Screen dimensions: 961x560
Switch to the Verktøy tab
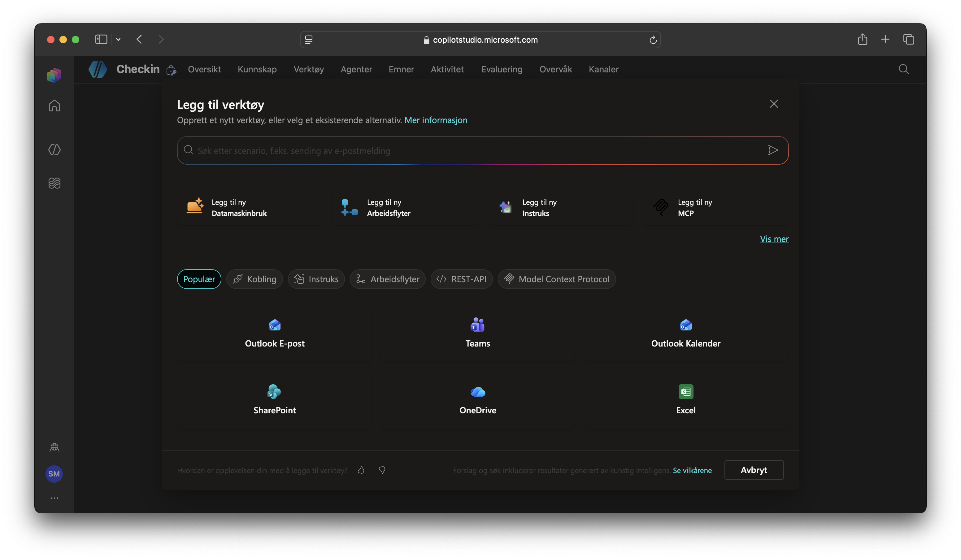click(x=308, y=69)
